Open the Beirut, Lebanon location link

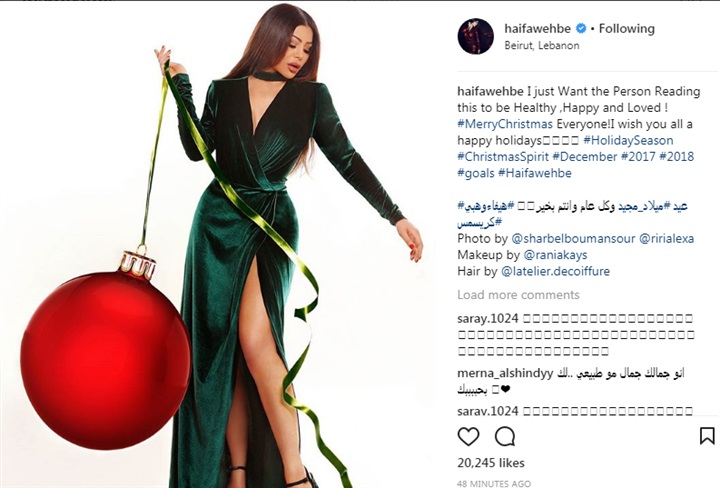click(x=542, y=45)
